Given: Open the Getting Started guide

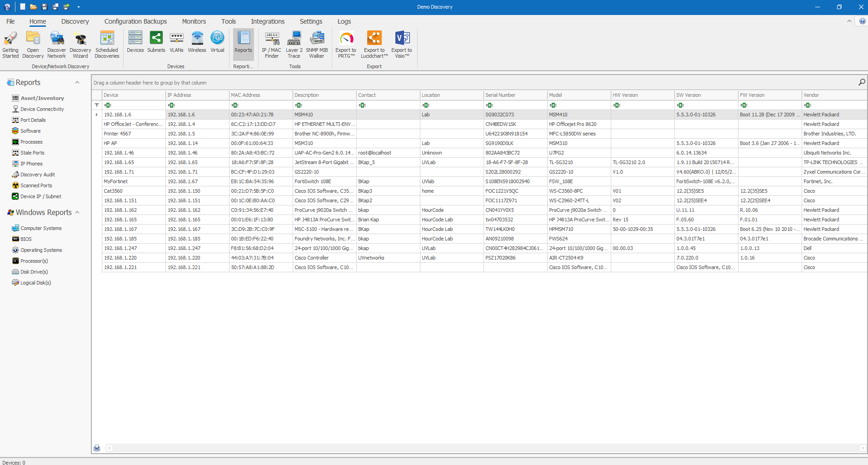Looking at the screenshot, I should [x=10, y=45].
